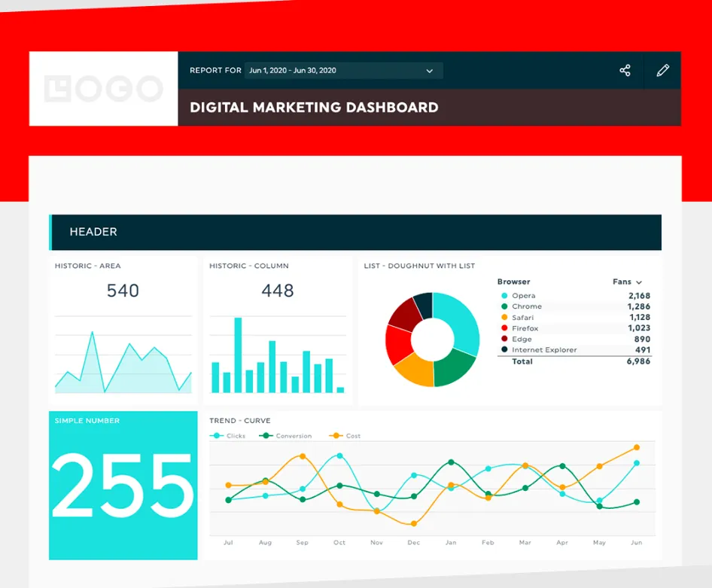Click the Internet Explorer legend dot
This screenshot has height=588, width=712.
[504, 350]
